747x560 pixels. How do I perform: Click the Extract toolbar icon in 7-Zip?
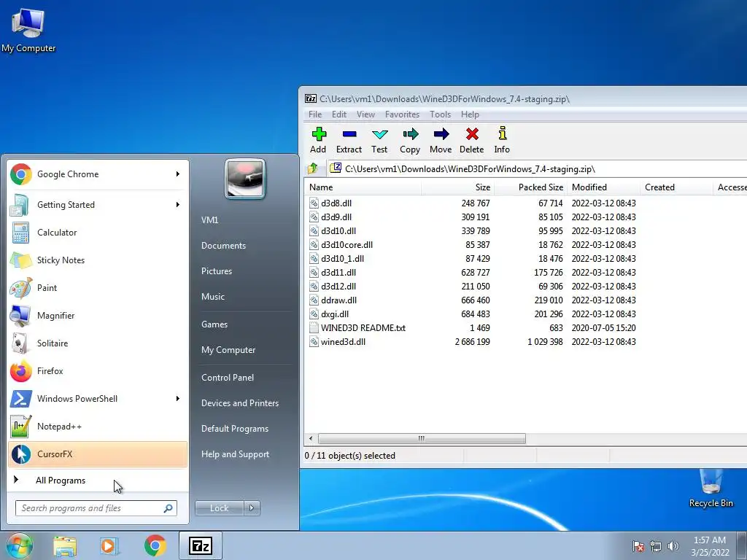(x=349, y=134)
